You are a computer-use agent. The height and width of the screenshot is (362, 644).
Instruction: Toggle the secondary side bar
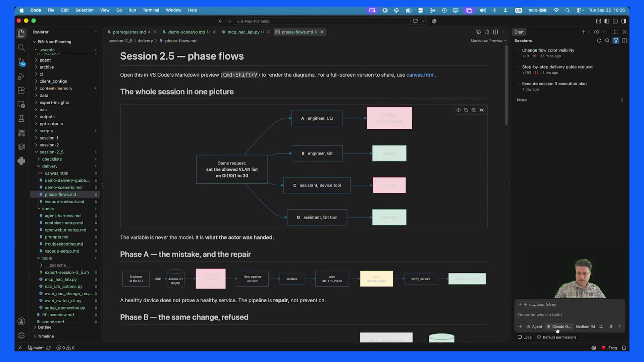(x=624, y=21)
